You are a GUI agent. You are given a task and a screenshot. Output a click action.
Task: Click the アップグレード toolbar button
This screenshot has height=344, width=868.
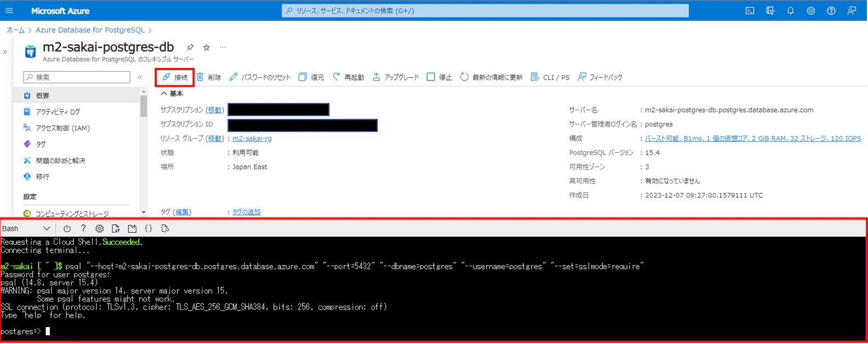pos(395,77)
